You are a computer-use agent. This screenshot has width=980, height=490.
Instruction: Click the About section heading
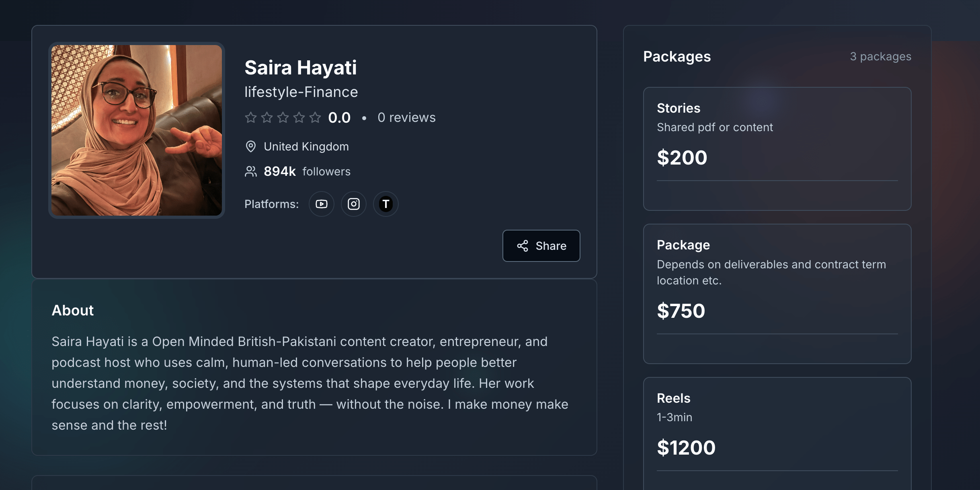[x=72, y=311]
